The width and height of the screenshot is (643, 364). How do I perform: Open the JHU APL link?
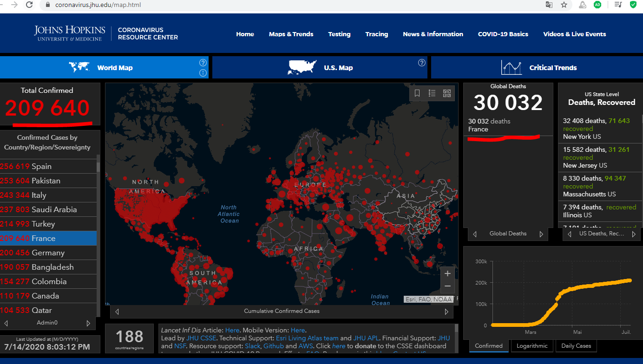click(366, 338)
